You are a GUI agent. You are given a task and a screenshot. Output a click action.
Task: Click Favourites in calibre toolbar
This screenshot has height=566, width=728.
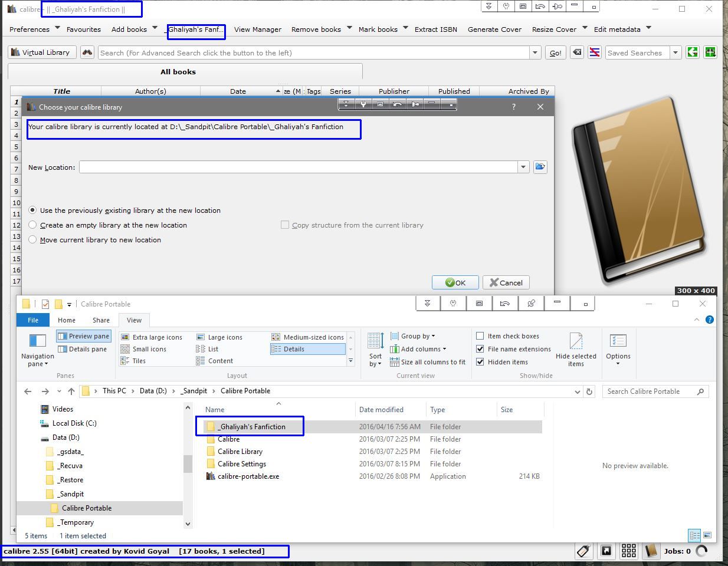click(83, 29)
